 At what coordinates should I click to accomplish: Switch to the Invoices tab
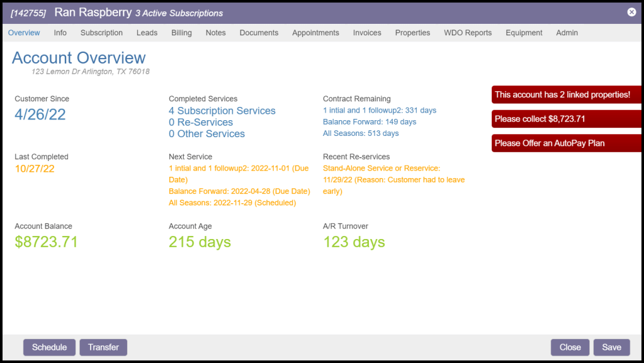click(367, 33)
